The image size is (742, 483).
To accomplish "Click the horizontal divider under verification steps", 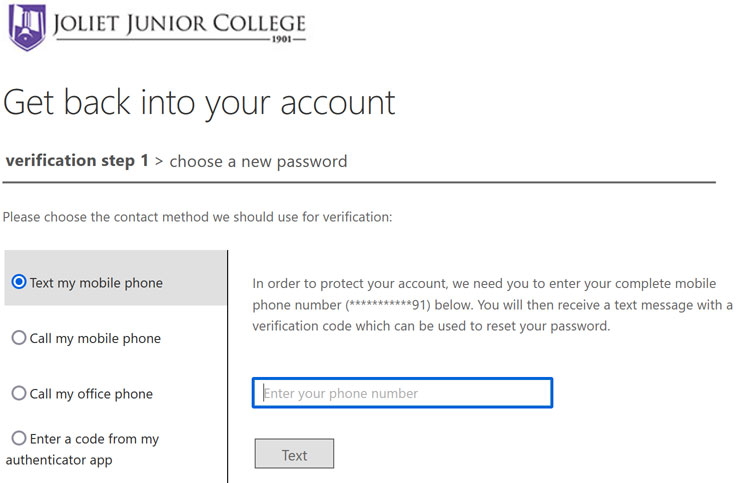I will (x=359, y=183).
